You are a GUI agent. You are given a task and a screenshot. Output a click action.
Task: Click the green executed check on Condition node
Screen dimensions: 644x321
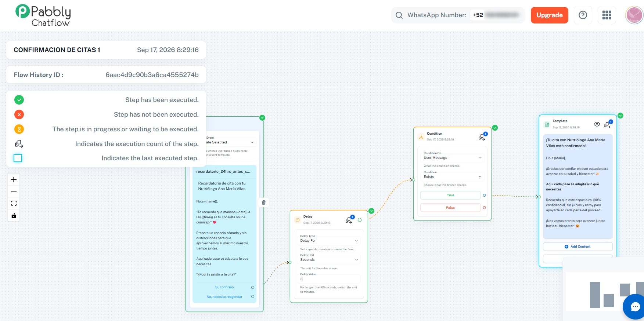(x=495, y=128)
